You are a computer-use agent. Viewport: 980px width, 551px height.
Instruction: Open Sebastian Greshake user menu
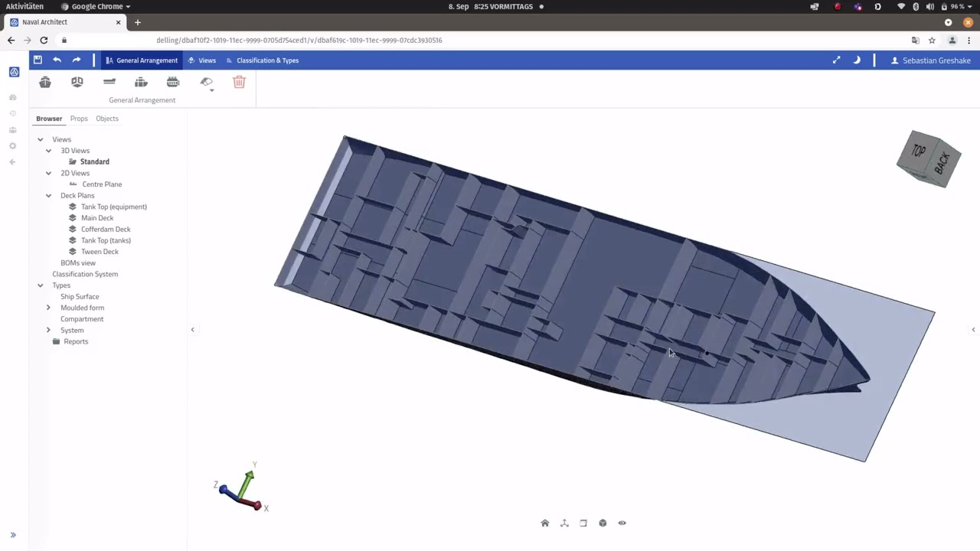click(x=930, y=60)
